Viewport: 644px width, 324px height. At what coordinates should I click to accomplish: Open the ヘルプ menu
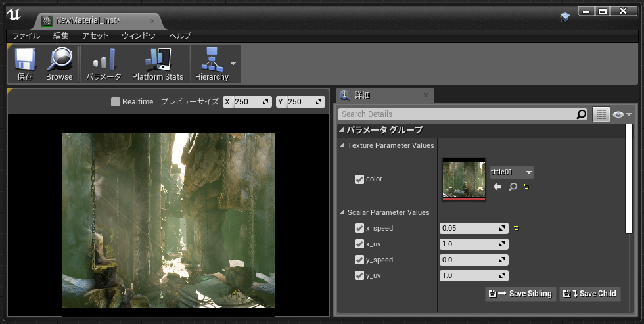click(180, 35)
